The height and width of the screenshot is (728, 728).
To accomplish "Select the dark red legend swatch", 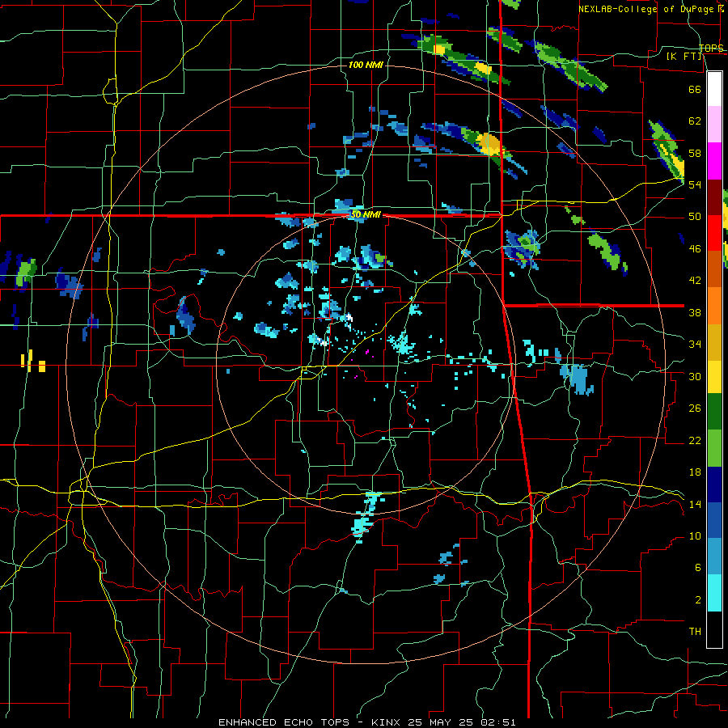I will click(x=714, y=197).
